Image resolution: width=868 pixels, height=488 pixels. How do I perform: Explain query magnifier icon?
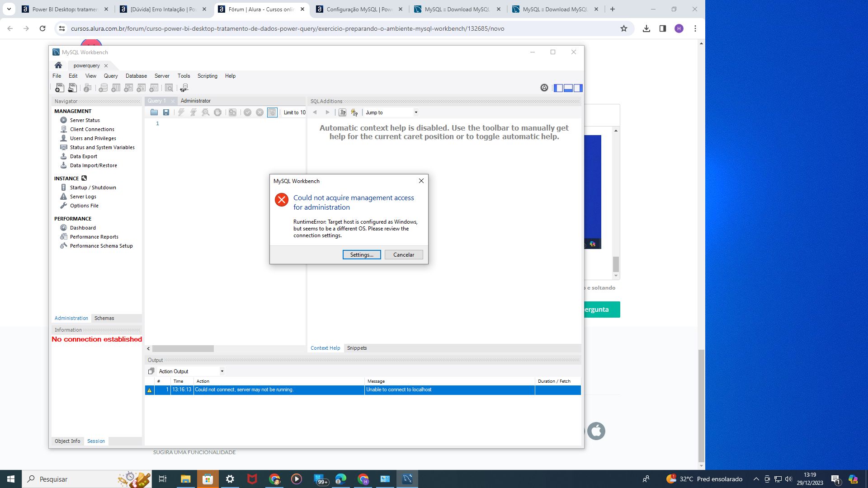(205, 113)
